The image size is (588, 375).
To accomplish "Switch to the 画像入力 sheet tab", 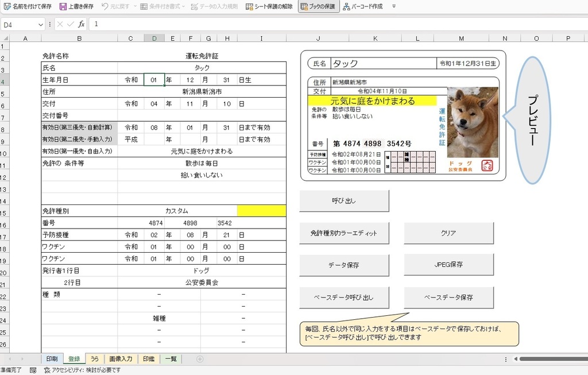I will tap(121, 358).
